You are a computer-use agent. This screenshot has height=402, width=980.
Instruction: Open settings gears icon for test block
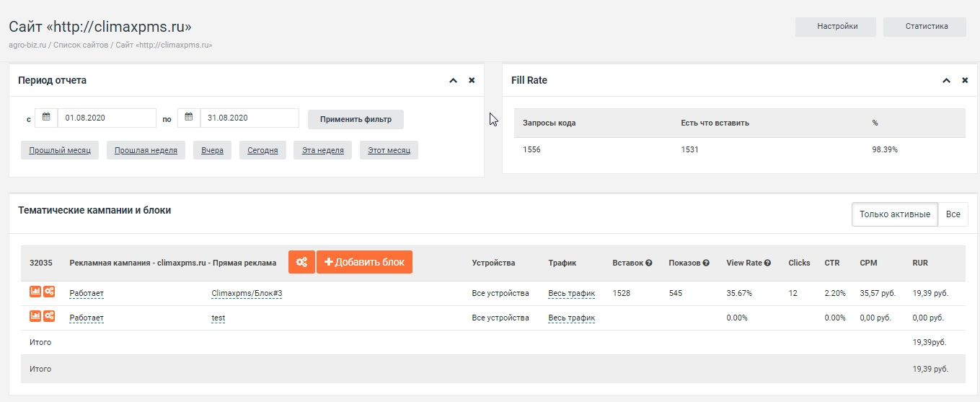(49, 316)
